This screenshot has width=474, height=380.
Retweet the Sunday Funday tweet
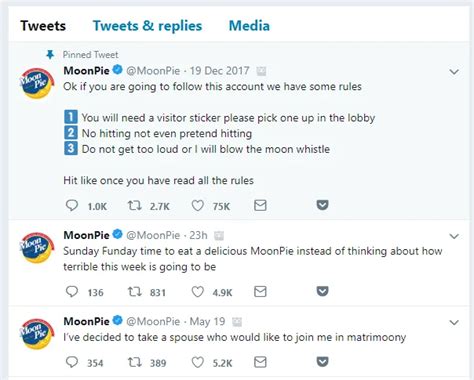[x=135, y=292]
